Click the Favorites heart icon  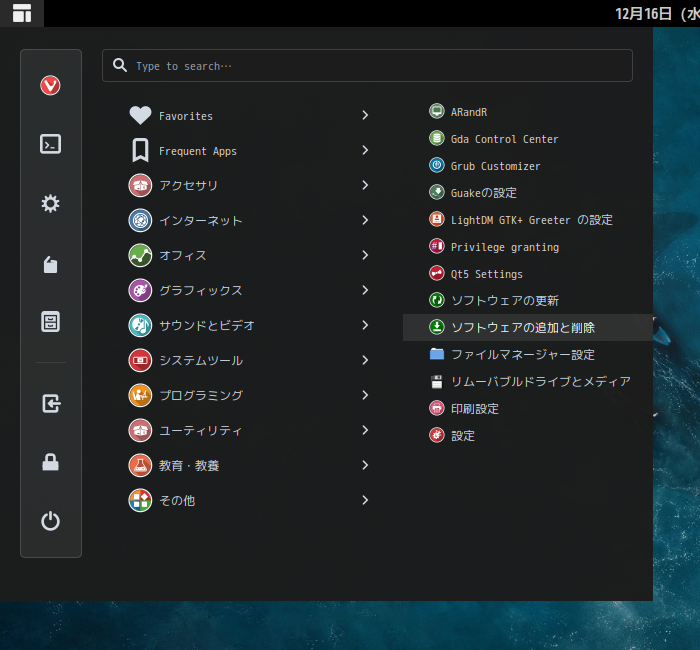click(140, 115)
